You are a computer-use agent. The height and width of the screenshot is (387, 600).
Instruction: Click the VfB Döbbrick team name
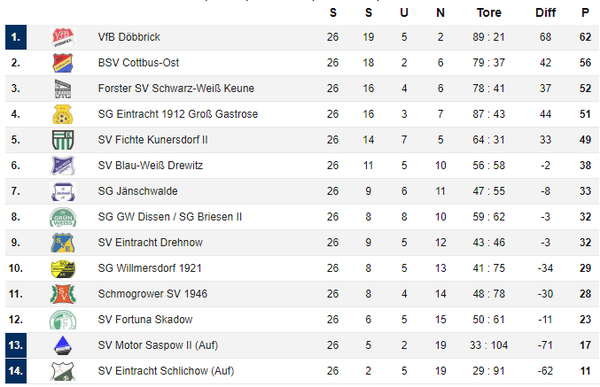pyautogui.click(x=129, y=37)
